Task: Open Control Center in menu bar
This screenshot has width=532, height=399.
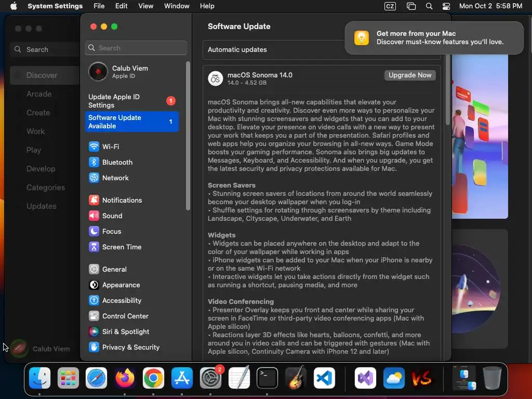Action: point(446,6)
